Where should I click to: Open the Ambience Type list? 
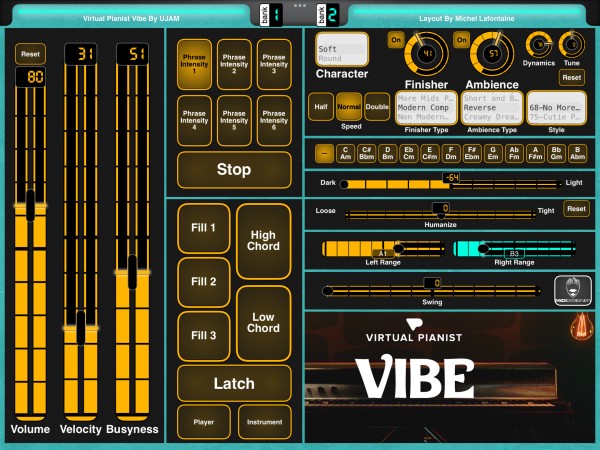point(492,108)
